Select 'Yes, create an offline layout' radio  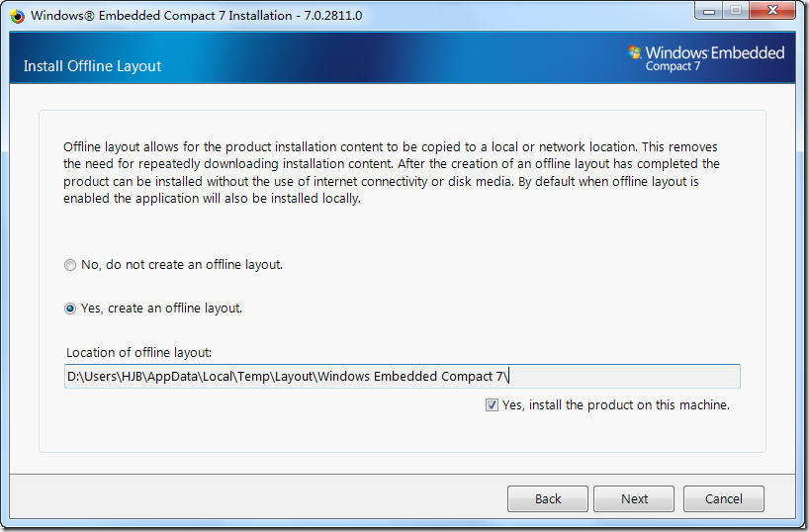coord(69,309)
